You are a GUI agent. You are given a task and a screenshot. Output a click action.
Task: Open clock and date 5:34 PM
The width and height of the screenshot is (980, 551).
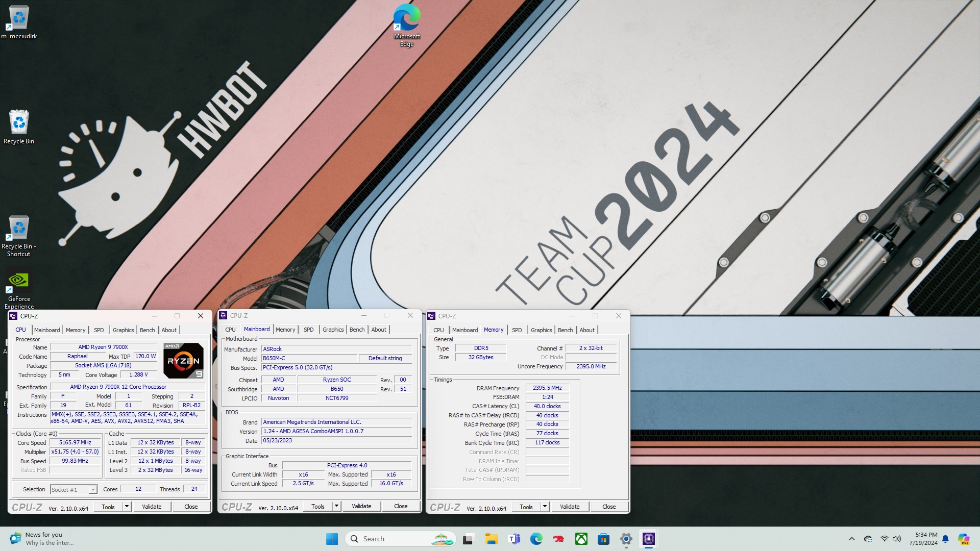923,539
